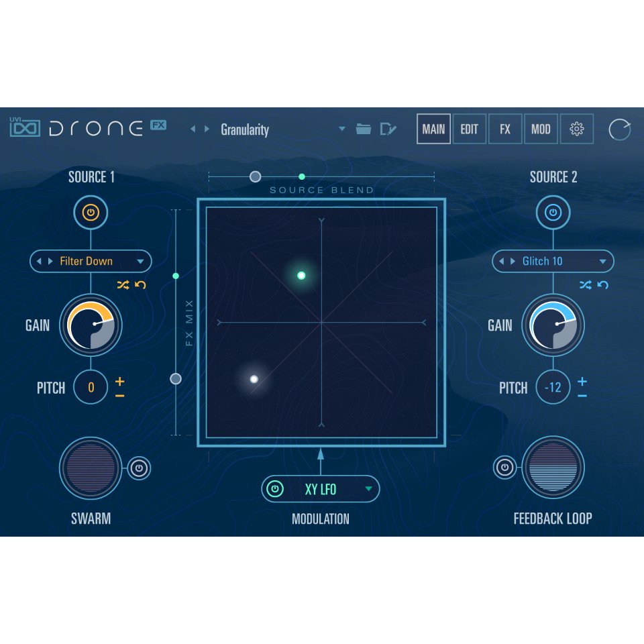Image resolution: width=644 pixels, height=644 pixels.
Task: Click the SWARM macro knob
Action: tap(91, 468)
